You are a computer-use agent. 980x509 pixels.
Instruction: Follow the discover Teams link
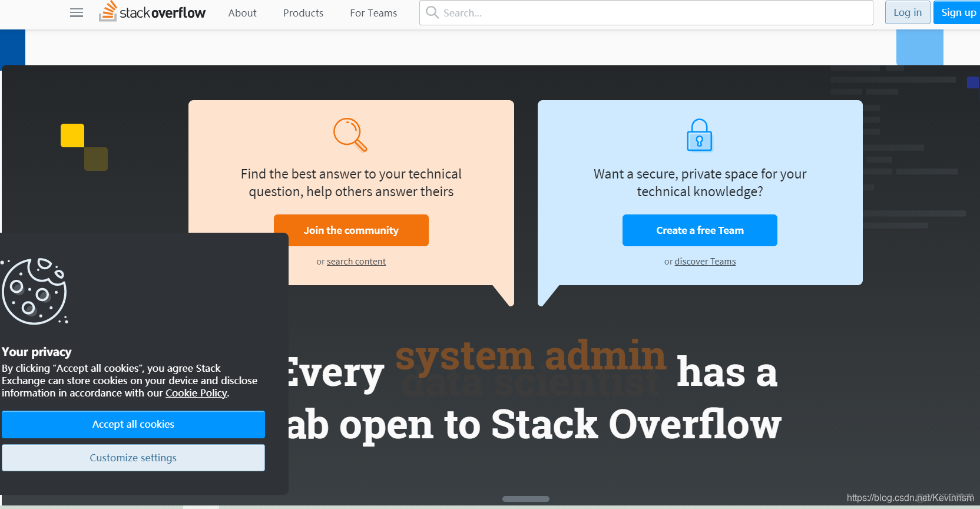click(x=705, y=262)
